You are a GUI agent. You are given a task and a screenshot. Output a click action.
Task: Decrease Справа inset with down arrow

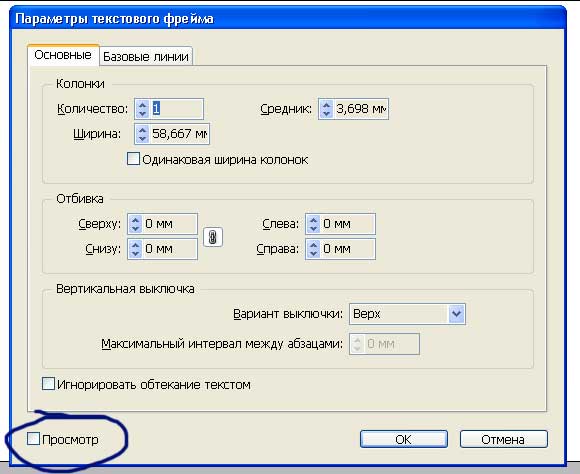[313, 253]
